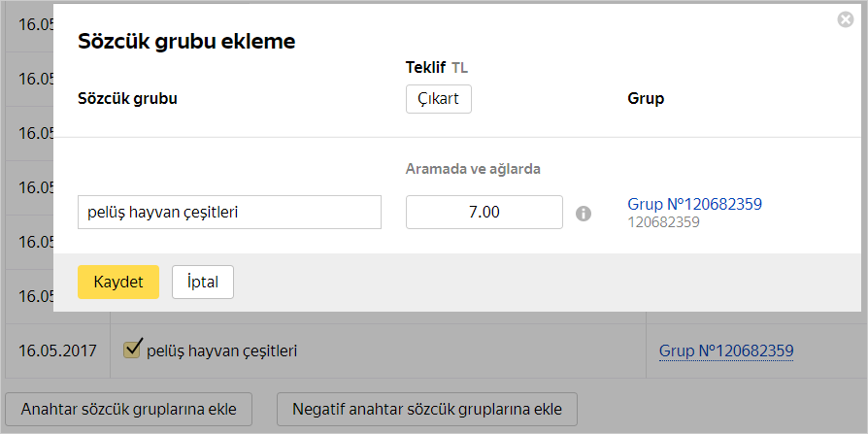Click the pelüş hayvan çeşitleri text field

[x=229, y=212]
